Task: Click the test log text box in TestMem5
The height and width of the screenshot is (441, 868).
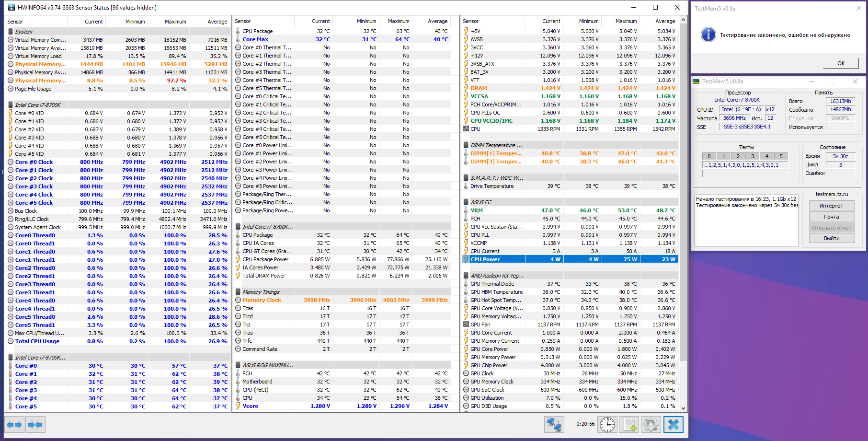Action: pos(746,220)
